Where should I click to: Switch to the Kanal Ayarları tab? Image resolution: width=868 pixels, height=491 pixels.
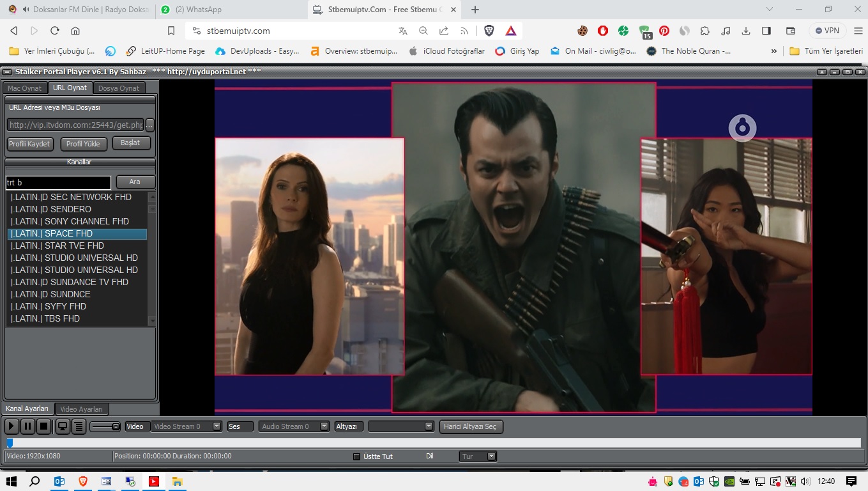(x=27, y=409)
